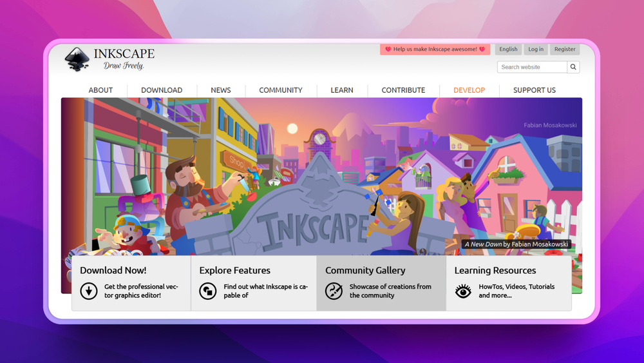
Task: Open the ABOUT menu
Action: (x=100, y=90)
